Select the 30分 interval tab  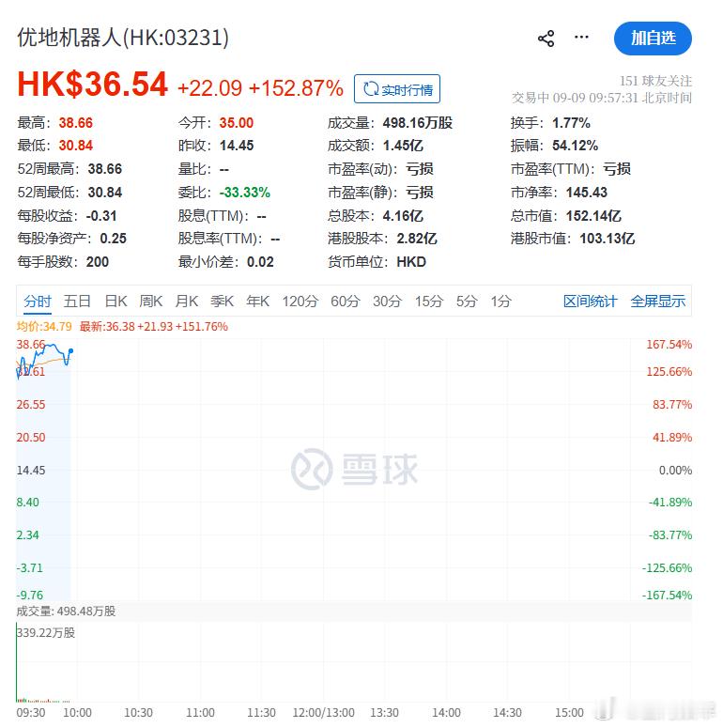pos(387,302)
